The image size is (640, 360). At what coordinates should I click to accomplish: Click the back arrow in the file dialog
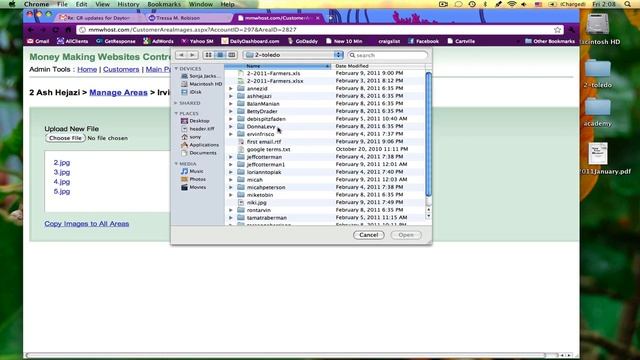coord(181,55)
